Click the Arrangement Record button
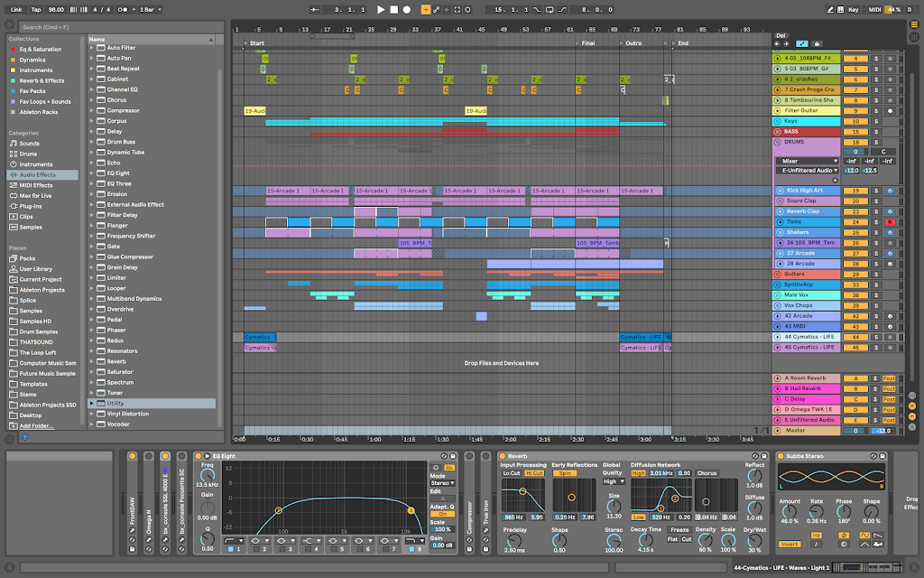Image resolution: width=924 pixels, height=578 pixels. pos(407,9)
